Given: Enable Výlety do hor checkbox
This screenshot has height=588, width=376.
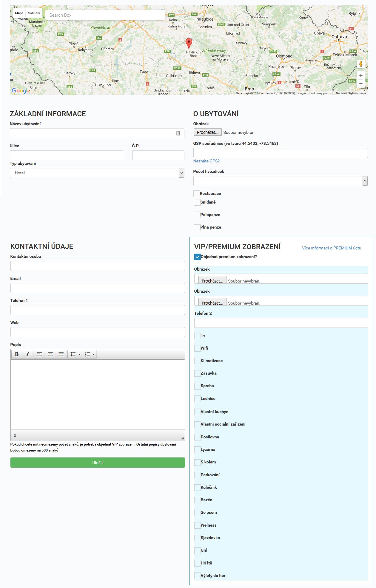Looking at the screenshot, I should point(197,576).
